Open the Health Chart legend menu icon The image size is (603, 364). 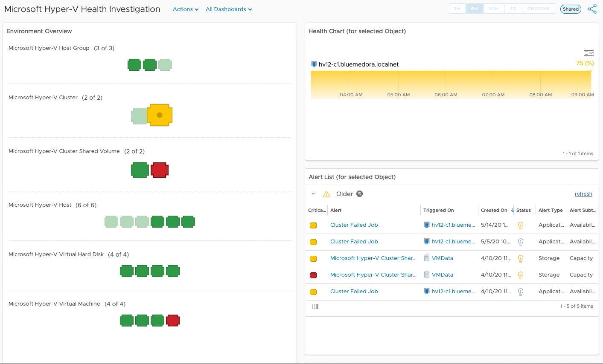588,53
